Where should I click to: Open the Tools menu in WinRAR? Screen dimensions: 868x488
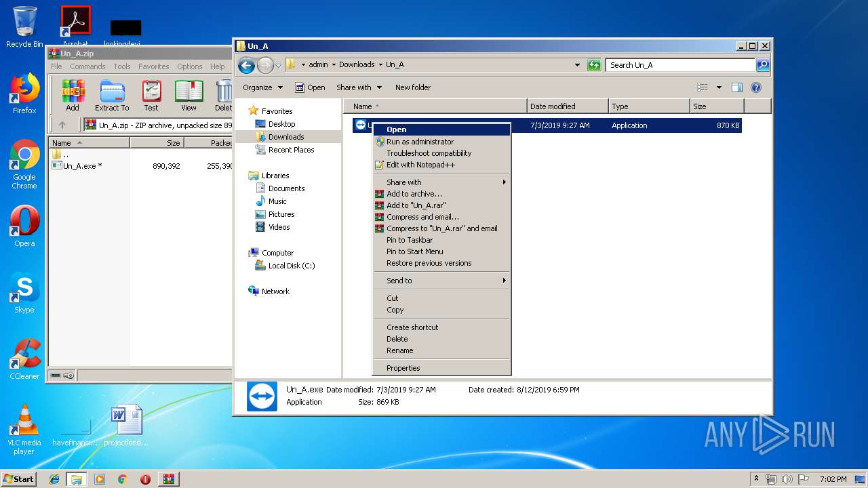click(x=122, y=66)
